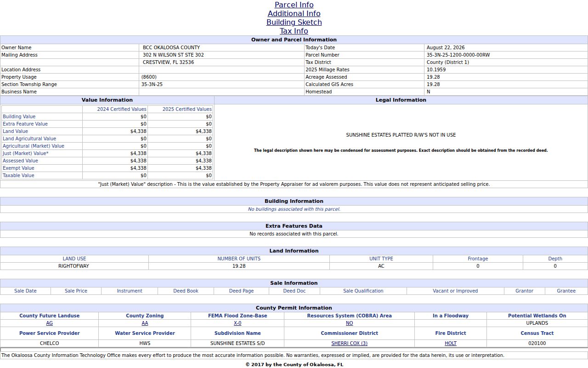Screen dimensions: 588x368
Task: Open the SHERRI COX (3) commissioner link
Action: coord(349,344)
